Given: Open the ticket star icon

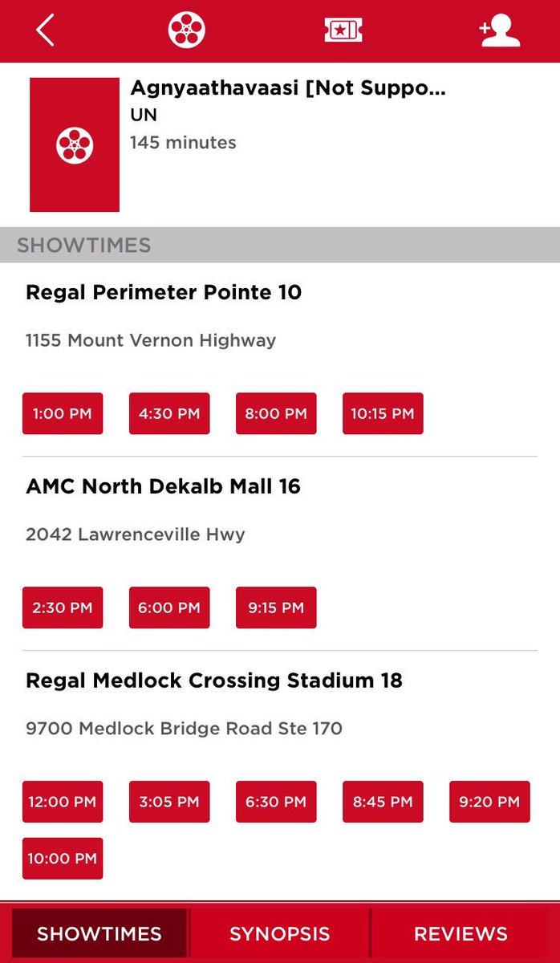Looking at the screenshot, I should (x=343, y=30).
